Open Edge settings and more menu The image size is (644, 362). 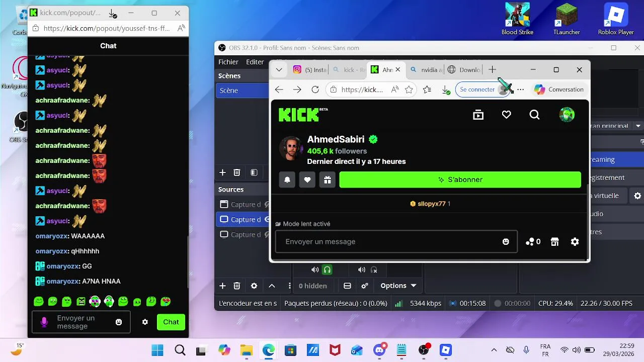click(520, 89)
